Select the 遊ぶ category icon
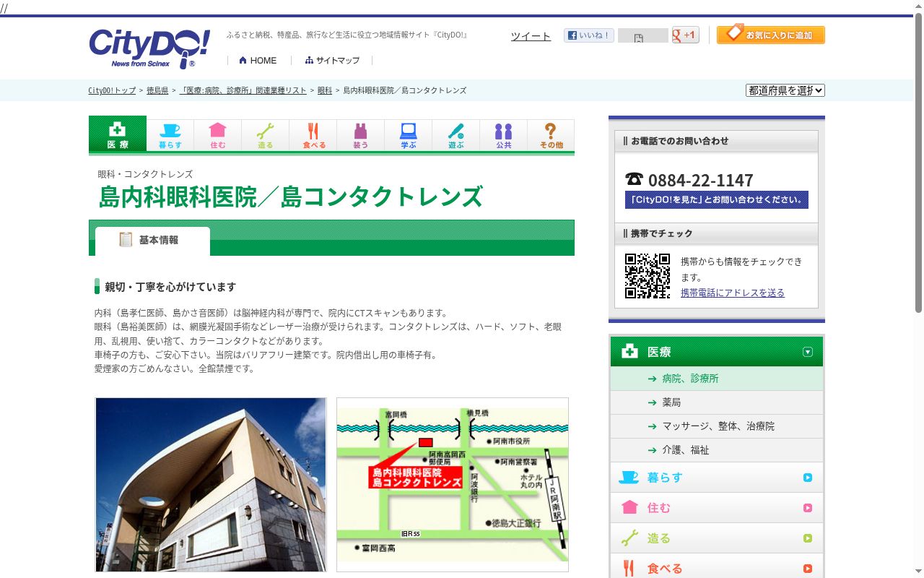This screenshot has height=578, width=924. 456,135
